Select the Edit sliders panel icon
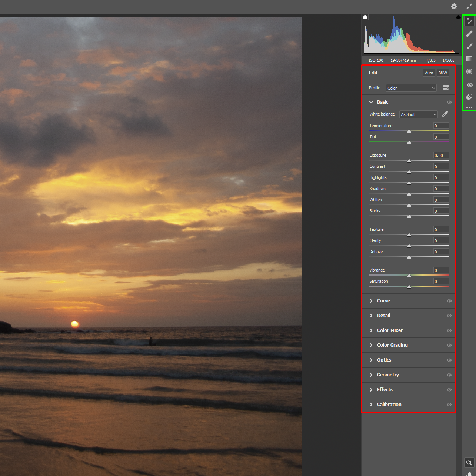The image size is (476, 476). (469, 21)
